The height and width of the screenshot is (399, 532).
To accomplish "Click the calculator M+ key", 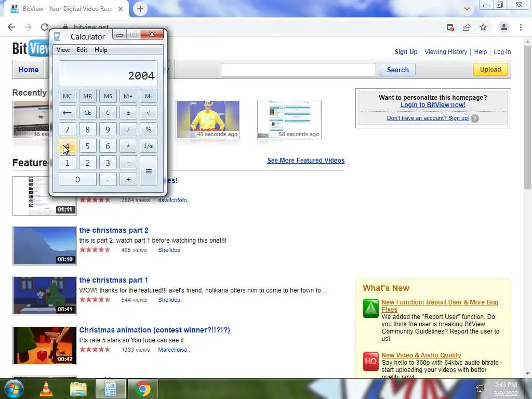I will coord(128,96).
